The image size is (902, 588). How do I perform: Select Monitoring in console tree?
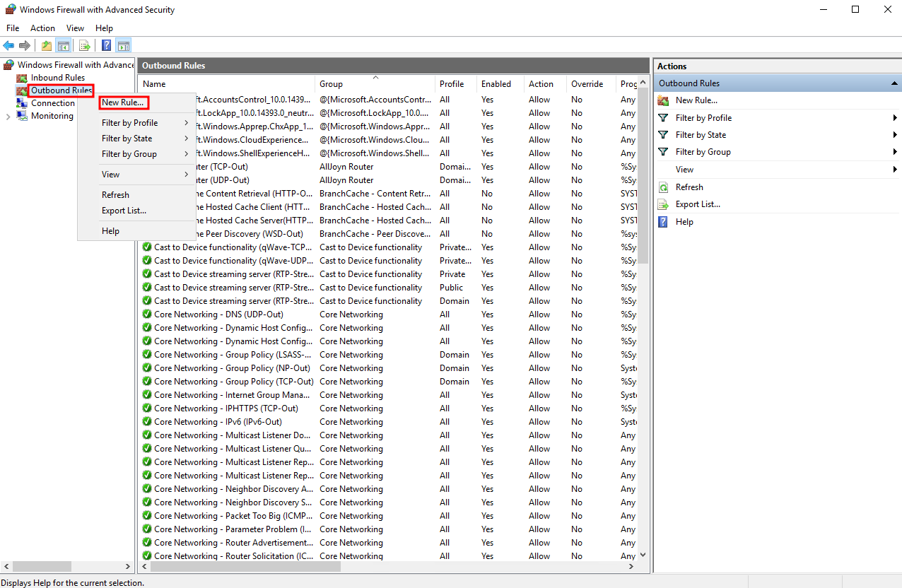[x=52, y=116]
